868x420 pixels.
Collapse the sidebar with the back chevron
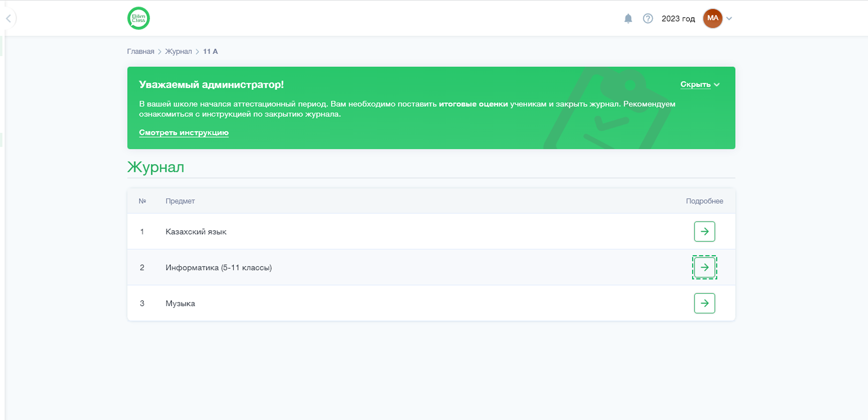[x=9, y=18]
